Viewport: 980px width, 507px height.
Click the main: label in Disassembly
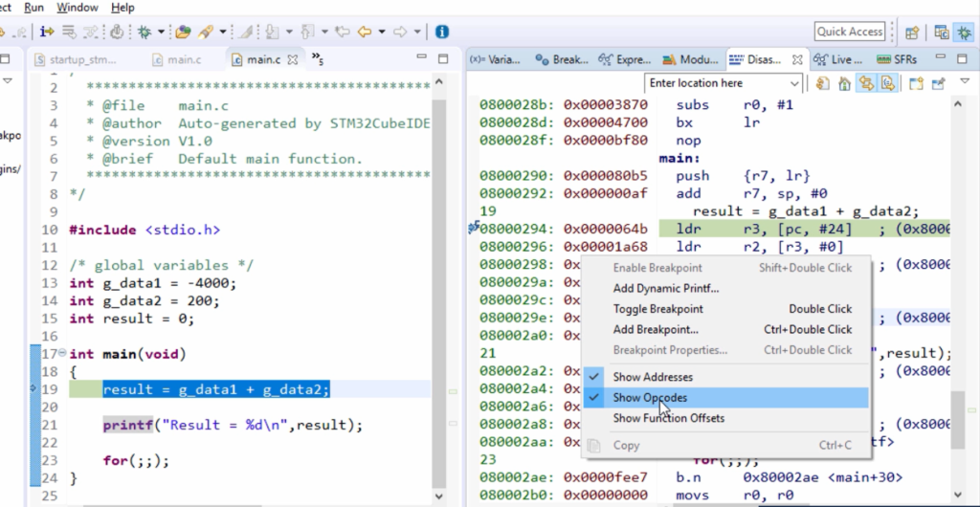[x=679, y=159]
